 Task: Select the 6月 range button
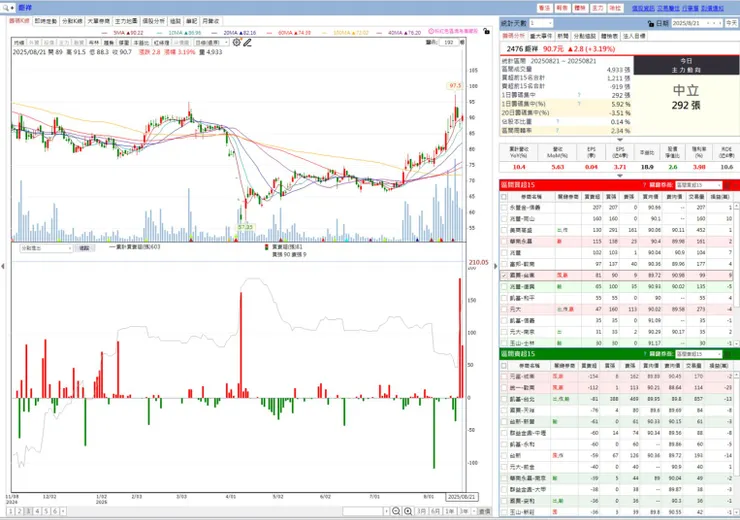(x=435, y=511)
